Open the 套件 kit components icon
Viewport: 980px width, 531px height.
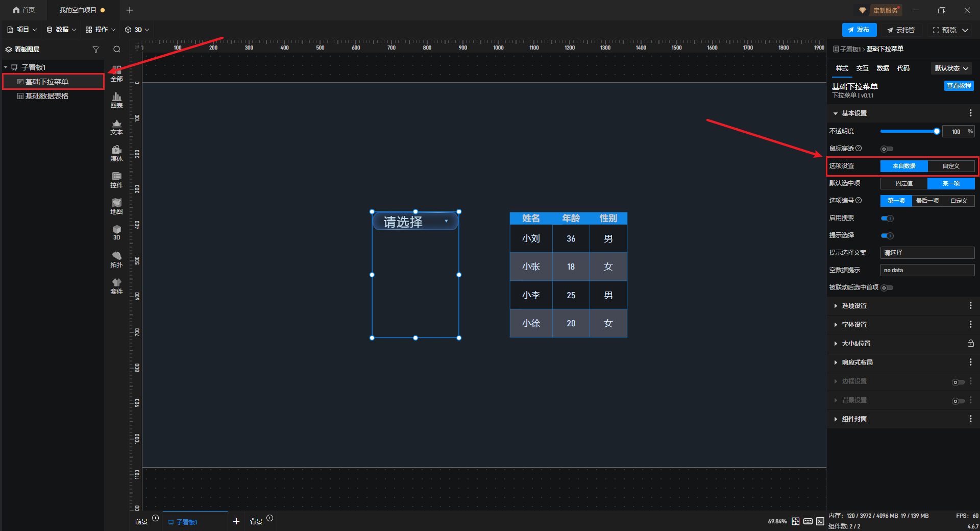[116, 285]
